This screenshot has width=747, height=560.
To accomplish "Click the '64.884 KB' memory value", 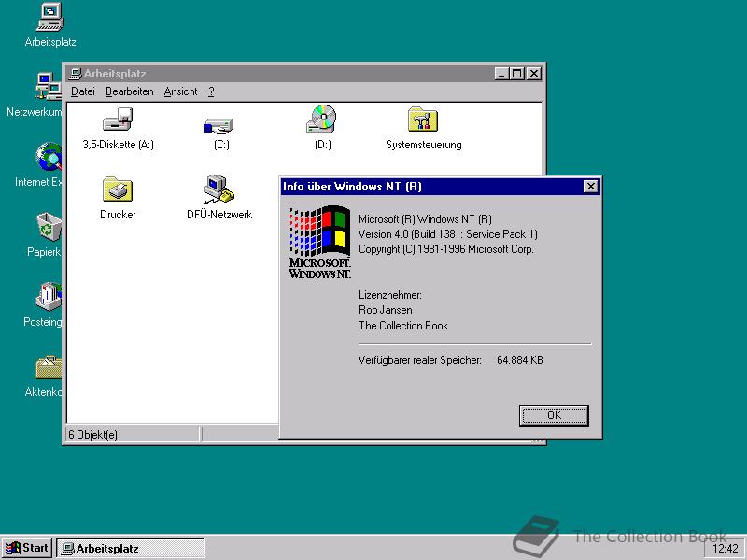I will point(520,360).
